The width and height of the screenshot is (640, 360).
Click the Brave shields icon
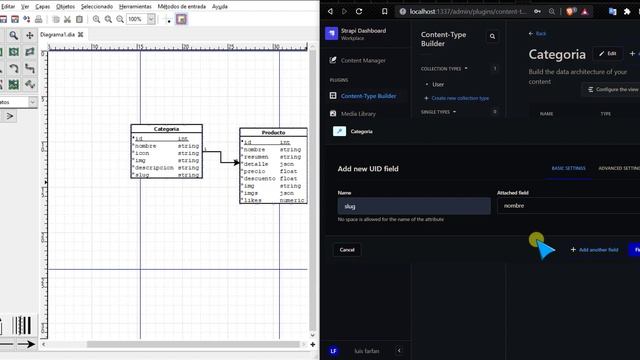coord(570,11)
